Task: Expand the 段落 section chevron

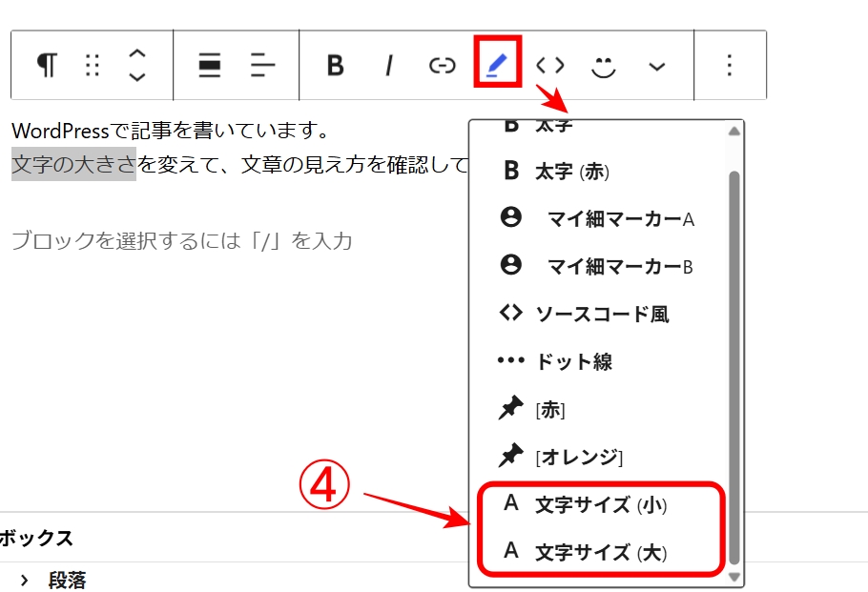Action: (x=24, y=581)
